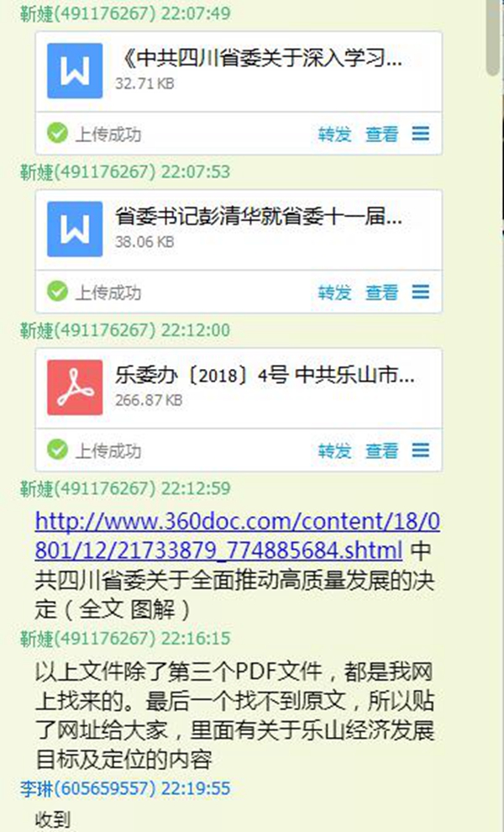The width and height of the screenshot is (504, 832).
Task: Click the green upload-success checkmark on PDF file
Action: tap(57, 450)
